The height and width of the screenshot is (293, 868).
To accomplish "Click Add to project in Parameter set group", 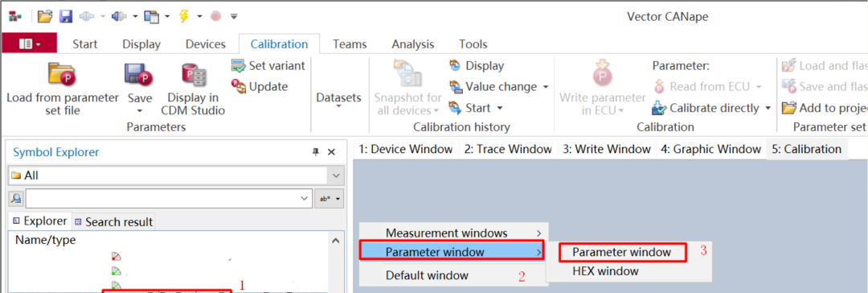I will click(825, 108).
